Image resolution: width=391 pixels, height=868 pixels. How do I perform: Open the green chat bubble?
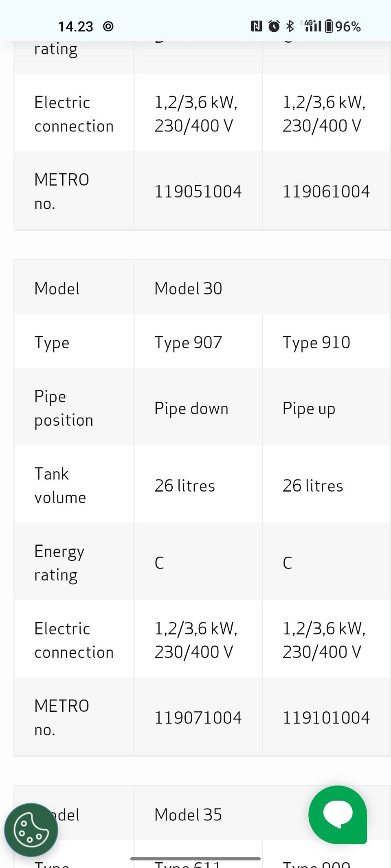coord(338,814)
